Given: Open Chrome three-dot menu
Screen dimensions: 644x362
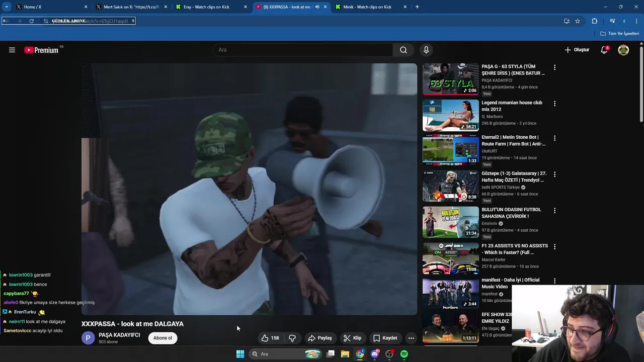Looking at the screenshot, I should 636,21.
